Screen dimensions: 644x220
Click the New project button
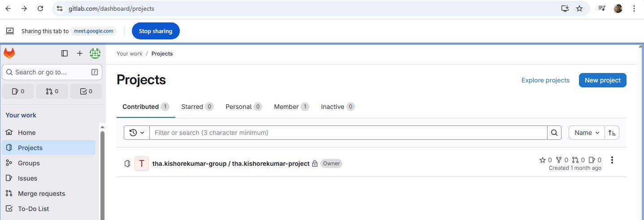click(602, 80)
